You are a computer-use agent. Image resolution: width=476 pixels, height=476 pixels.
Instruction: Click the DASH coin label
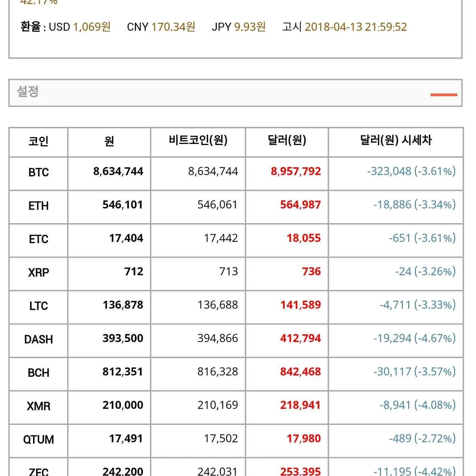[39, 340]
